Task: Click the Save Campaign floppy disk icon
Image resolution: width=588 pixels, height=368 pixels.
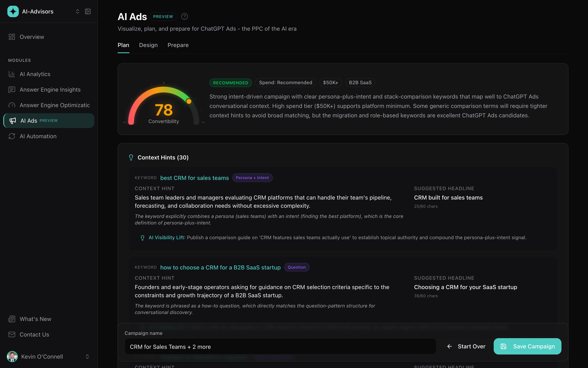Action: click(503, 346)
